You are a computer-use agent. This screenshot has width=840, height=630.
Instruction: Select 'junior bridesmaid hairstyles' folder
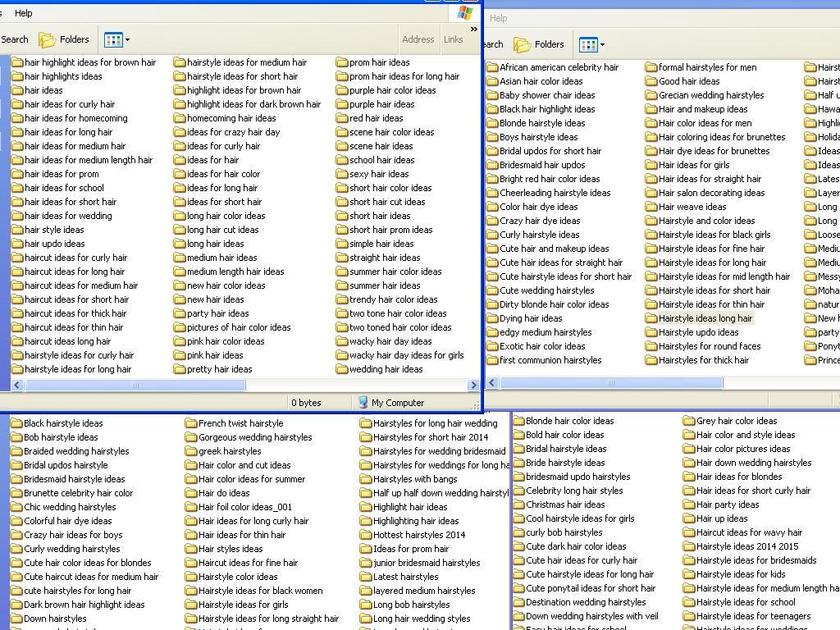420,563
